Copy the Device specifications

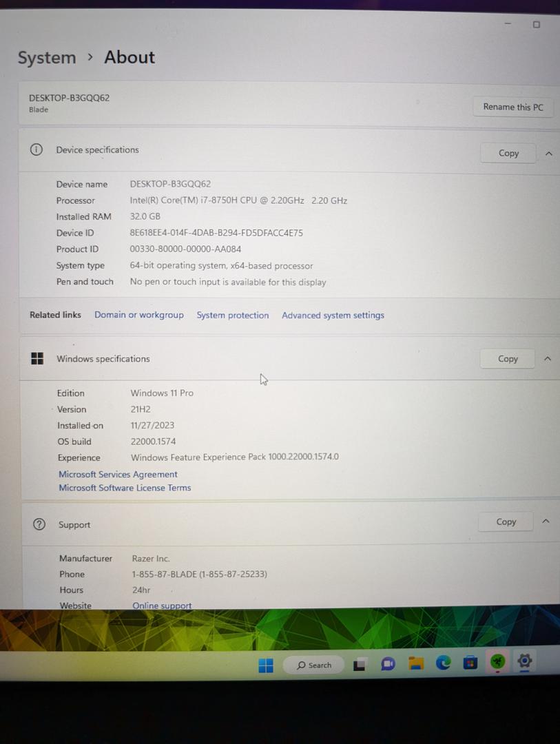pyautogui.click(x=508, y=153)
